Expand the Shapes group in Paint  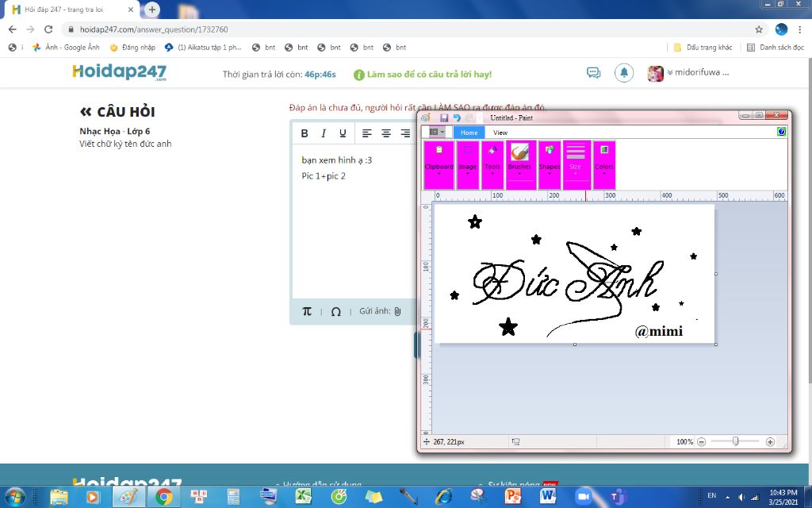click(x=550, y=165)
